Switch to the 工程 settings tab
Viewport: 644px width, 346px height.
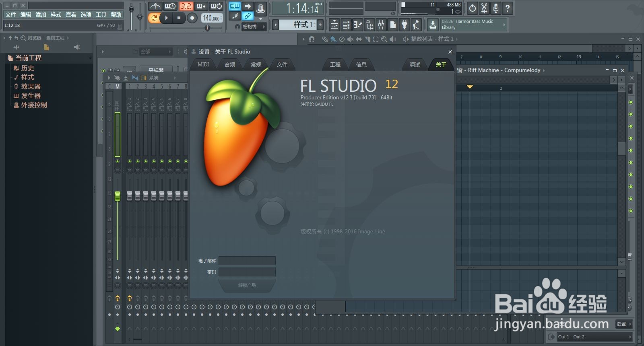click(x=335, y=64)
